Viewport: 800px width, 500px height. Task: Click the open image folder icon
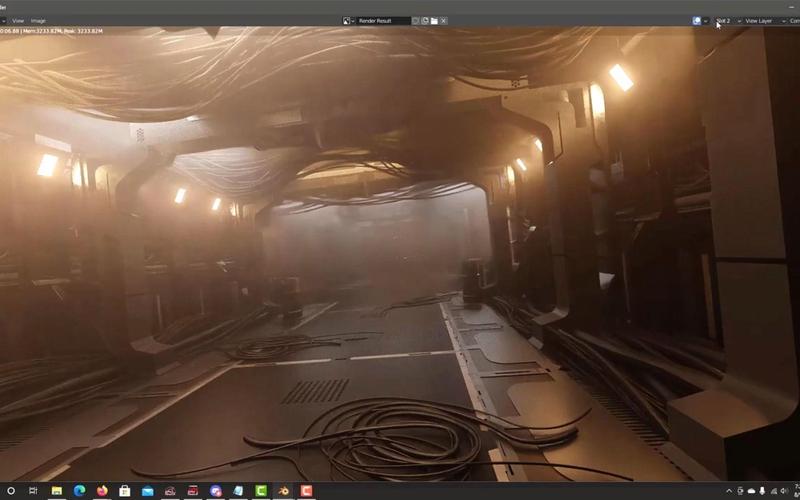click(434, 21)
